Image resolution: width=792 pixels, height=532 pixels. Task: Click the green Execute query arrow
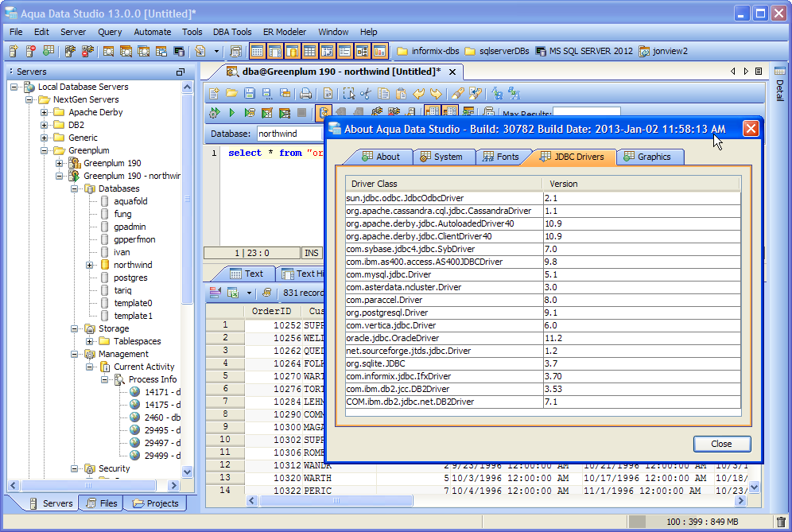click(x=231, y=113)
